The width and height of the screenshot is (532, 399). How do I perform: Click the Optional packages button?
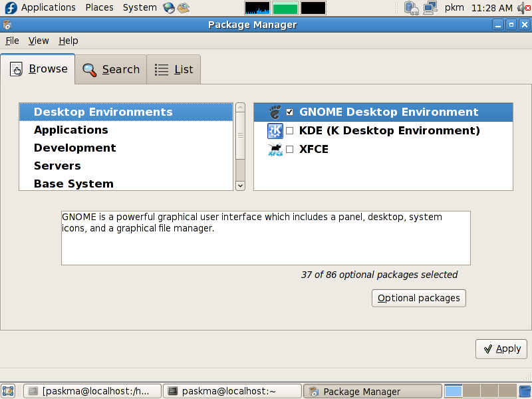coord(419,298)
